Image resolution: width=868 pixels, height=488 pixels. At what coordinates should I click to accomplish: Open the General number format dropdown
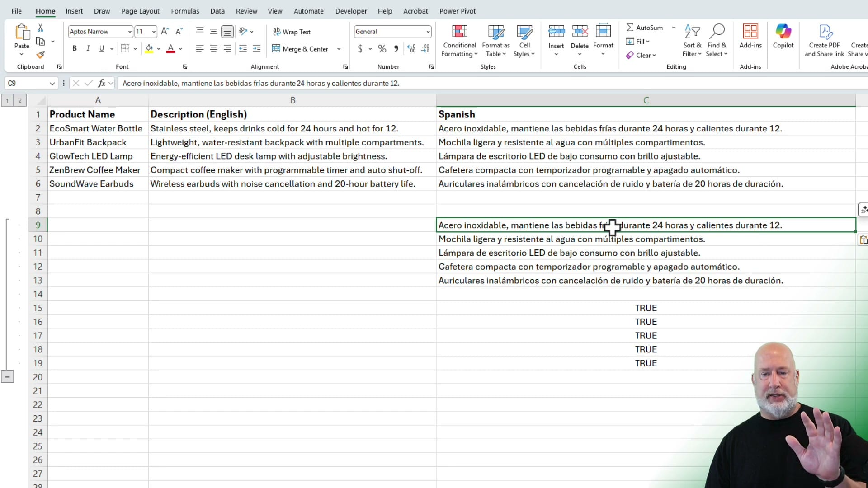point(427,31)
